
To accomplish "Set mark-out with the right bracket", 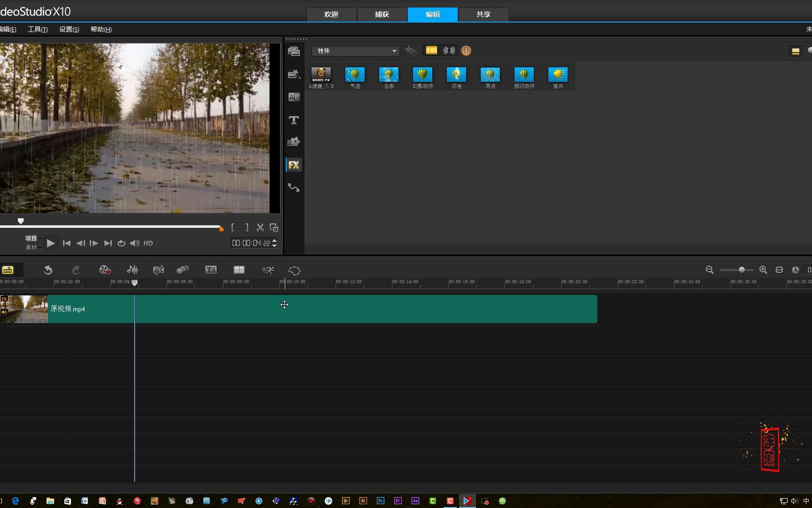I will click(x=247, y=228).
